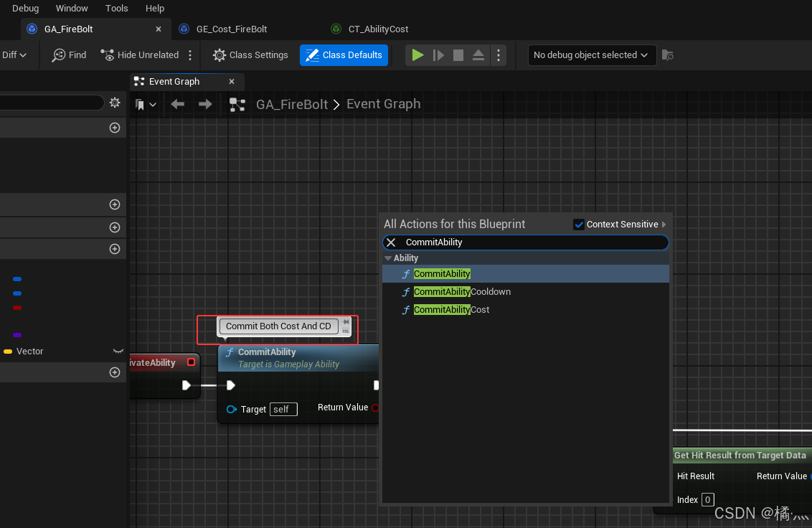Image resolution: width=812 pixels, height=528 pixels.
Task: Open My Blueprint panel settings gear
Action: [115, 103]
